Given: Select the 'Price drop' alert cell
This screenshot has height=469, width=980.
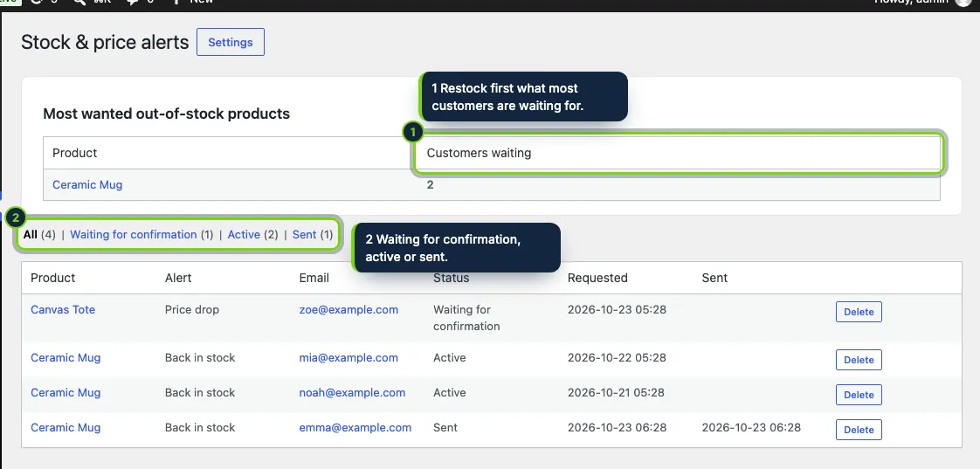Looking at the screenshot, I should [192, 309].
